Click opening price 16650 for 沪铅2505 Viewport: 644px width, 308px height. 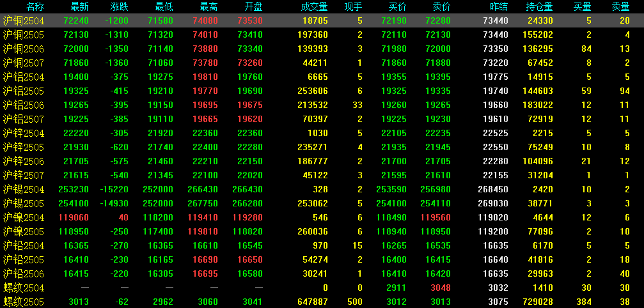point(250,260)
